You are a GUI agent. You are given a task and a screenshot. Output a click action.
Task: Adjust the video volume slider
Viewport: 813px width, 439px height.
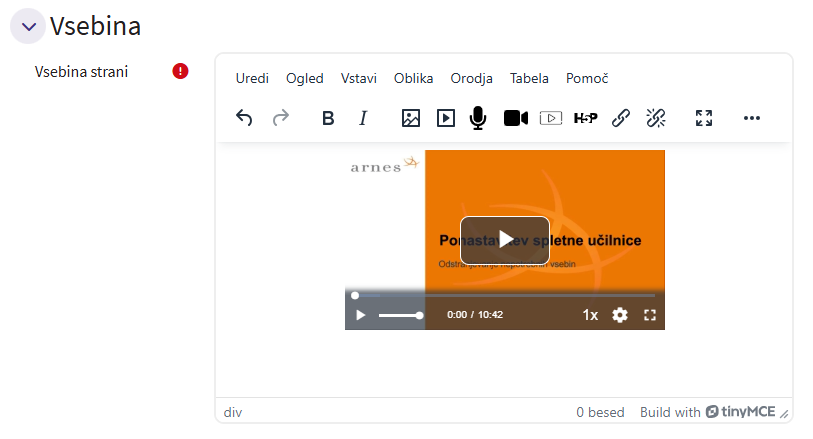[x=400, y=315]
